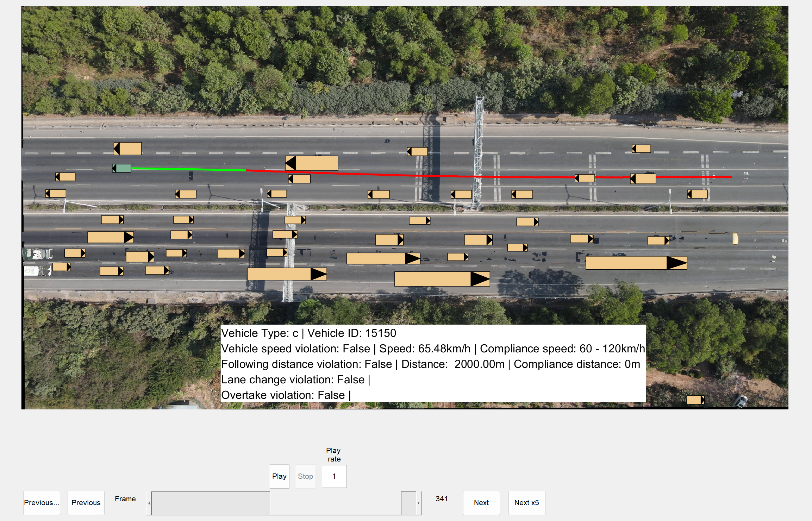Screen dimensions: 812x521
Task: Select the small vehicle marker off-road in the bottom-right corner
Action: coord(695,400)
